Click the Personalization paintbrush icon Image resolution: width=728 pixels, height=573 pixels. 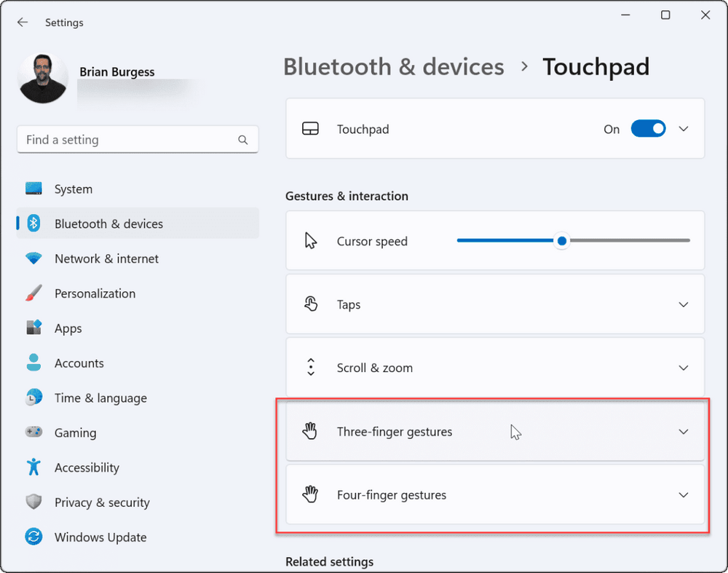(33, 293)
